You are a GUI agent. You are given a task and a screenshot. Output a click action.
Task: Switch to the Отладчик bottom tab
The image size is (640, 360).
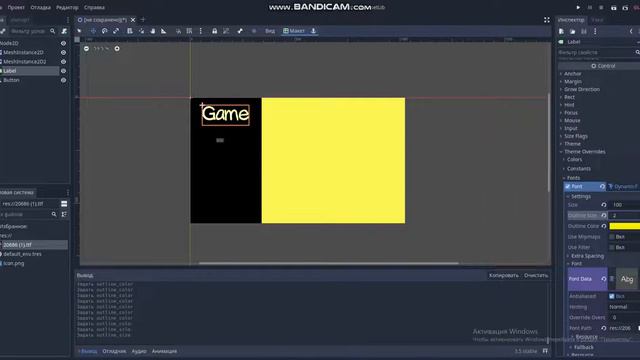click(114, 351)
